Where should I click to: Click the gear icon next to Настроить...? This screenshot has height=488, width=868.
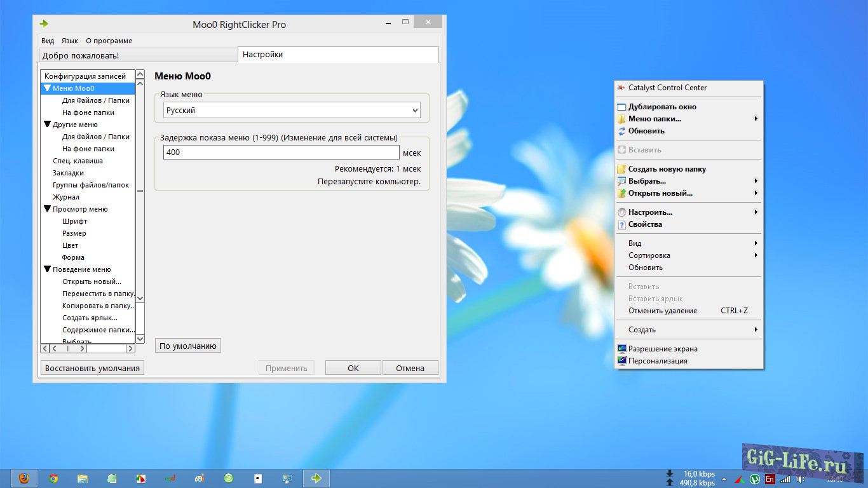point(621,212)
